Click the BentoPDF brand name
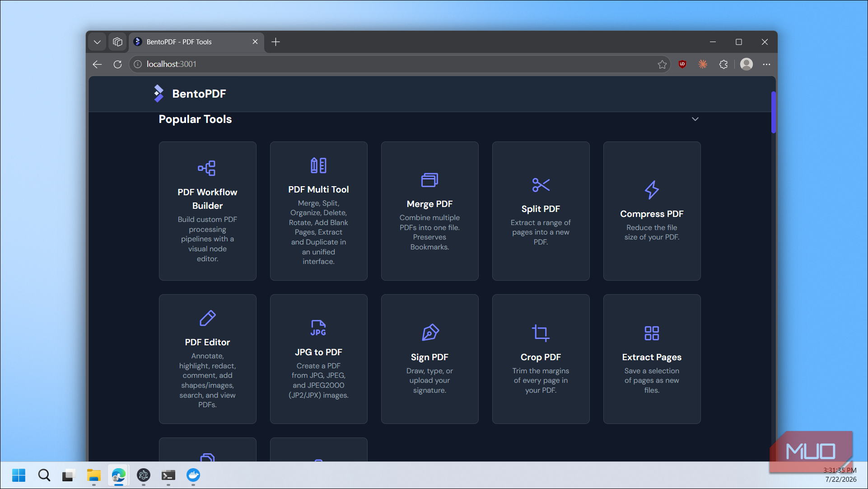Image resolution: width=868 pixels, height=489 pixels. tap(199, 94)
